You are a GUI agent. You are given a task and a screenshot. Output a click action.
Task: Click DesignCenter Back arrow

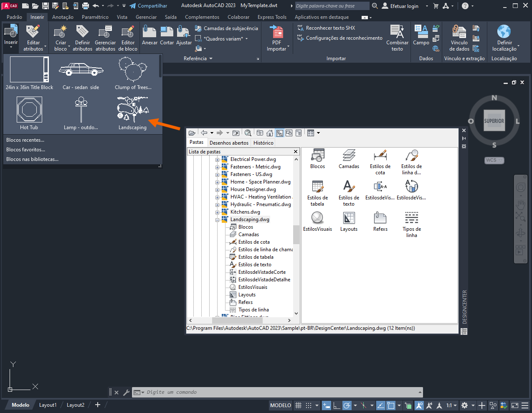pos(204,133)
